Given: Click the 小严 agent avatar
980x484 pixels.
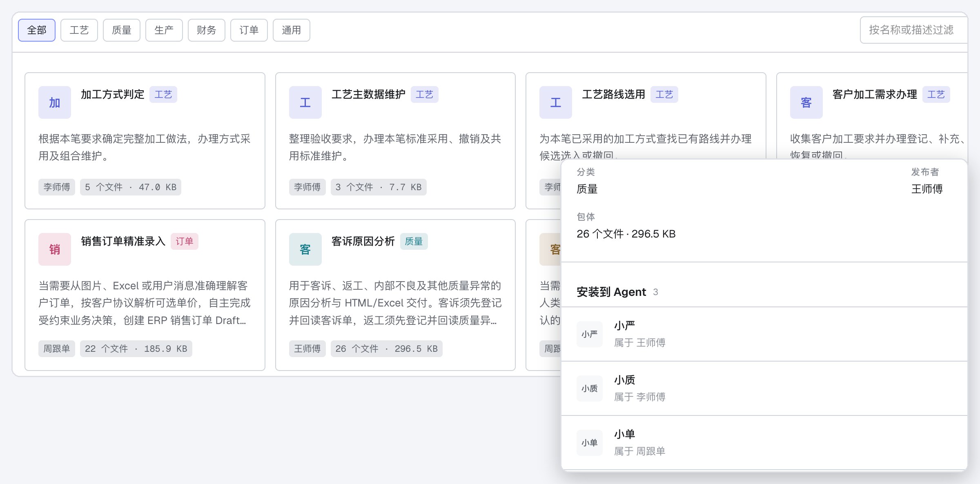Looking at the screenshot, I should [590, 334].
